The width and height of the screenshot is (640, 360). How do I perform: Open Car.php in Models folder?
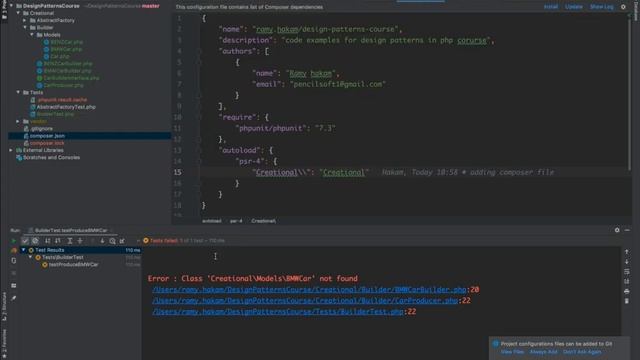point(60,56)
